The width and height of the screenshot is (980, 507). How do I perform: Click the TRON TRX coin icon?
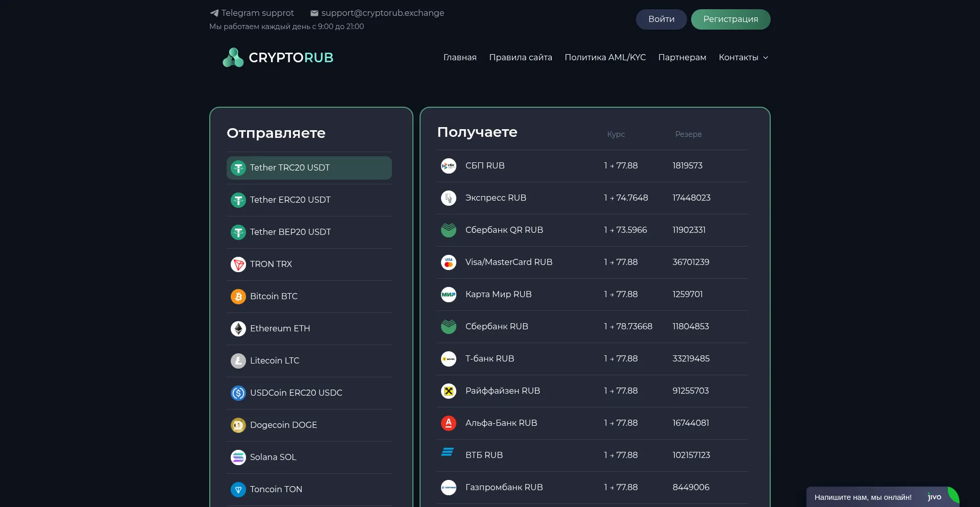[238, 264]
